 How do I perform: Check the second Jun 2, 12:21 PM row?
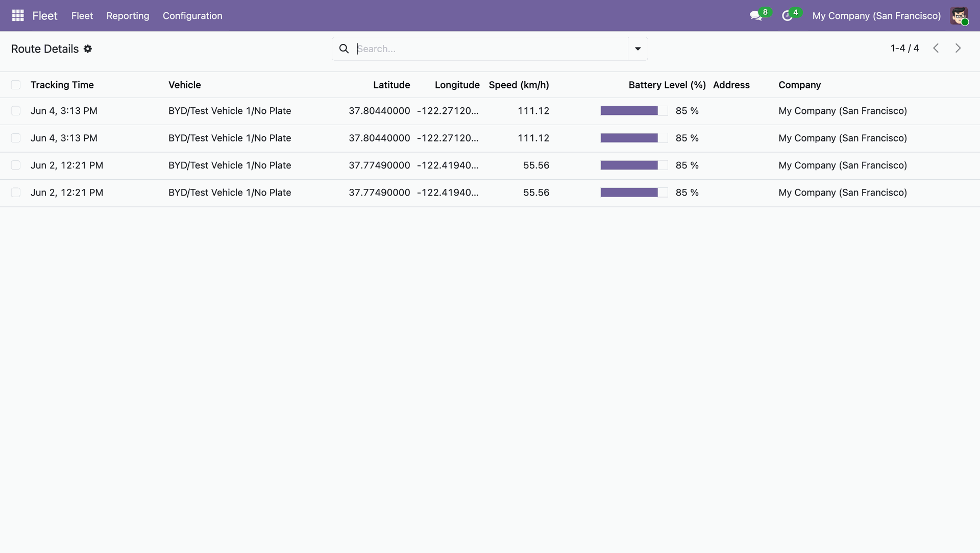coord(16,193)
